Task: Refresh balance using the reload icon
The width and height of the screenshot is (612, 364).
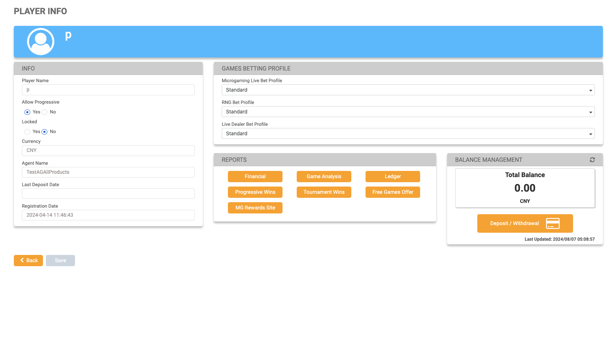Action: pos(592,160)
